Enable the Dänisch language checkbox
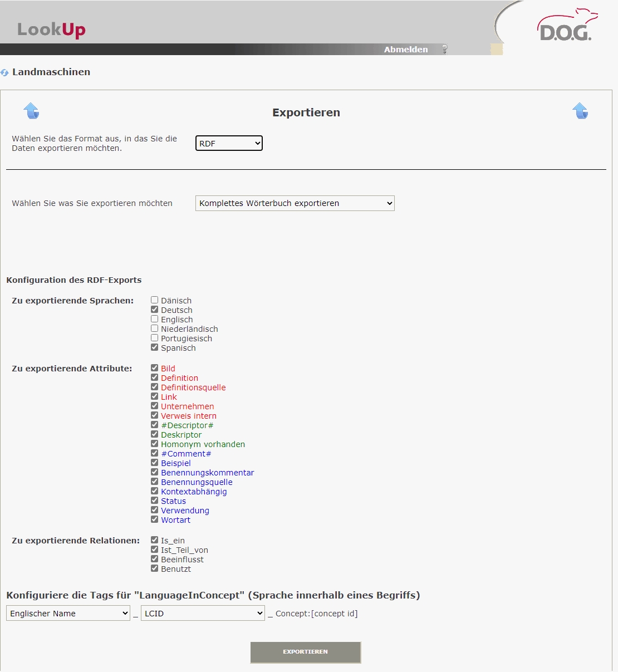The height and width of the screenshot is (672, 618). click(x=155, y=300)
